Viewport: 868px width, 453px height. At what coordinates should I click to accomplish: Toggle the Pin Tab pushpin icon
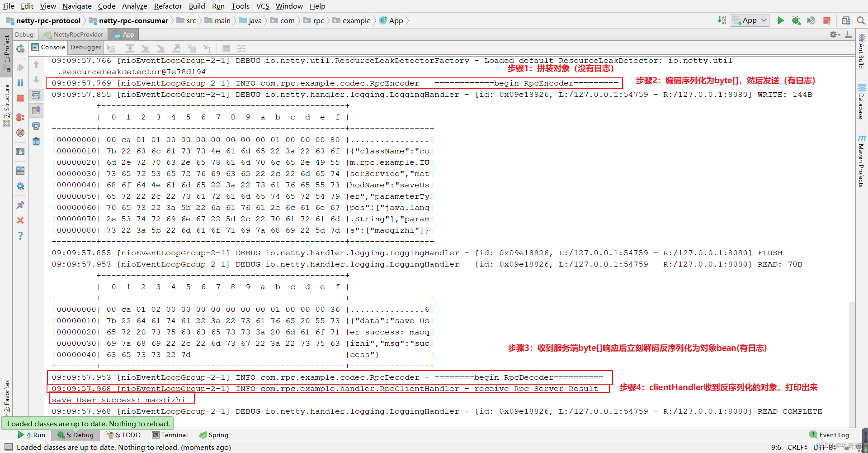click(x=20, y=205)
